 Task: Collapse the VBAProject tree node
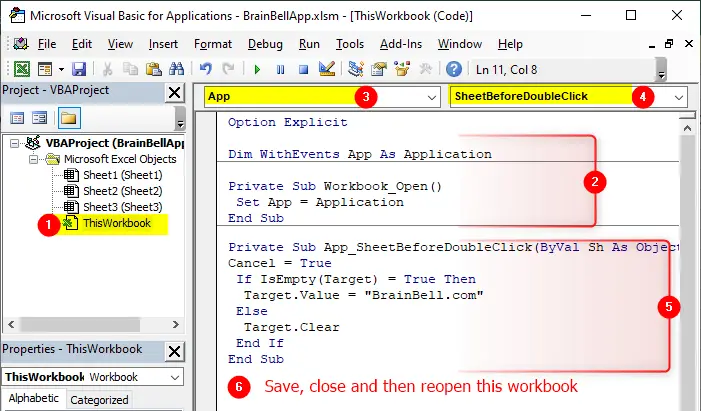coord(14,144)
